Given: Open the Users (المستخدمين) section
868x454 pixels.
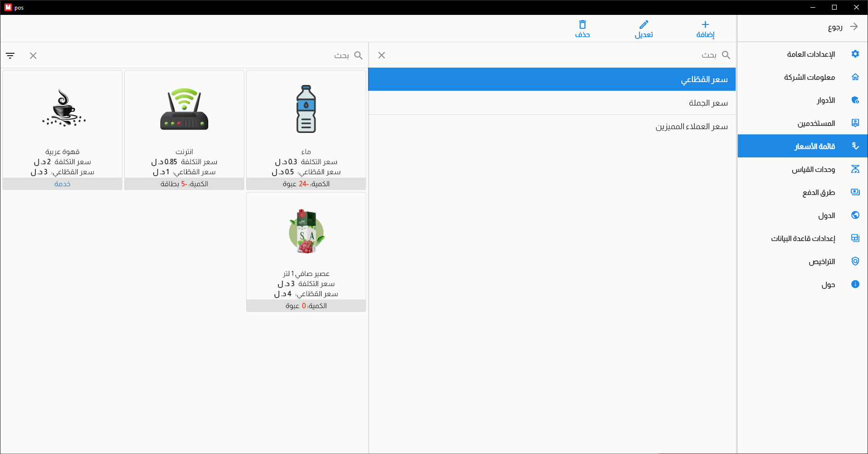Looking at the screenshot, I should 816,123.
